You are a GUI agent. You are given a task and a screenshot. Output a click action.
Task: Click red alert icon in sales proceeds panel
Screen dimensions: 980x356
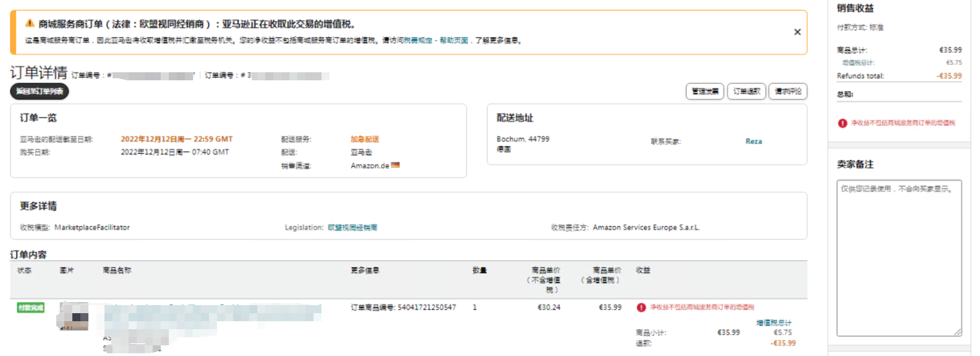[x=842, y=123]
